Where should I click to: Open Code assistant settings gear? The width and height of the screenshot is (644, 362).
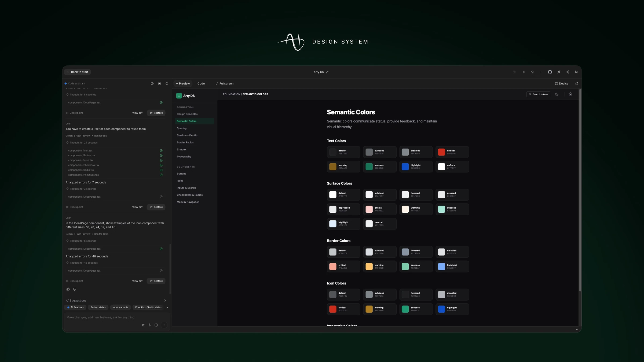(x=159, y=84)
